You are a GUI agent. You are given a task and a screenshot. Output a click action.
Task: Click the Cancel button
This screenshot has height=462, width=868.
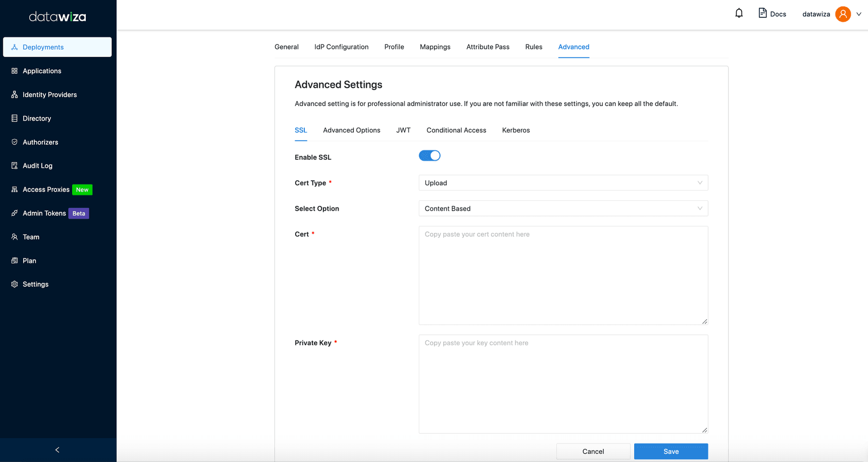tap(593, 451)
